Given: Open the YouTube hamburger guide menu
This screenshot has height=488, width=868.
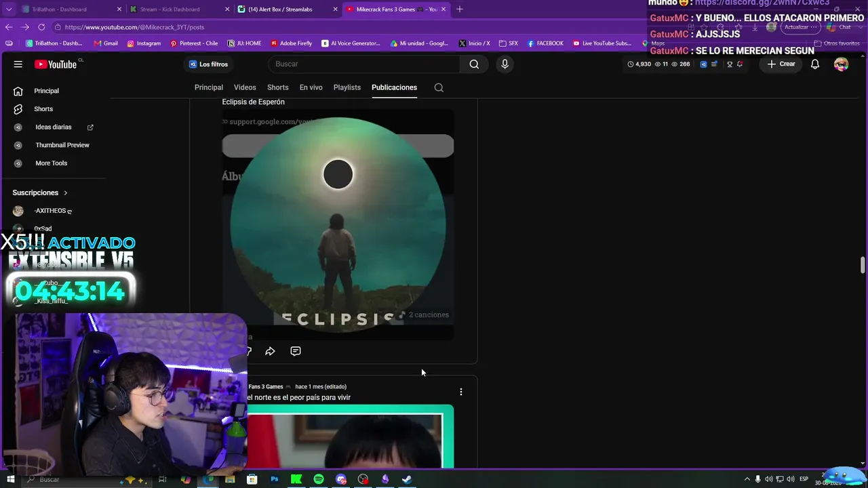Looking at the screenshot, I should pos(18,64).
